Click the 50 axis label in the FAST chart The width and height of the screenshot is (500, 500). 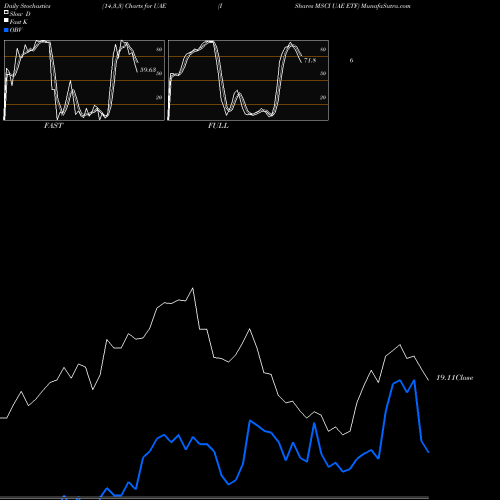click(x=159, y=73)
